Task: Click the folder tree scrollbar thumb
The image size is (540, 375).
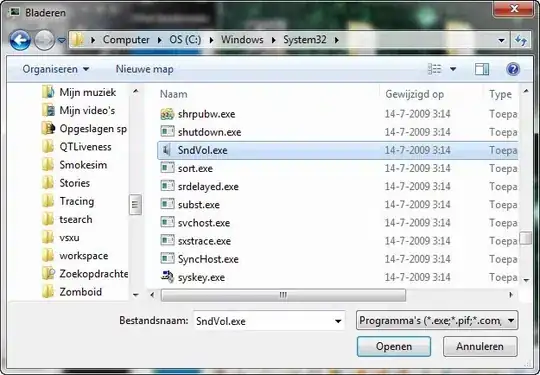Action: (135, 205)
